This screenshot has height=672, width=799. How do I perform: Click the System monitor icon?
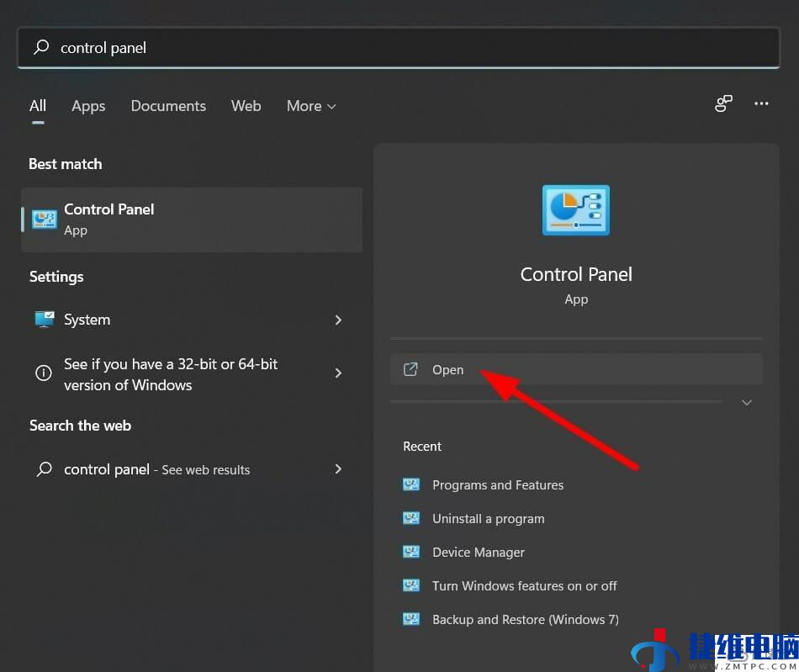(45, 320)
